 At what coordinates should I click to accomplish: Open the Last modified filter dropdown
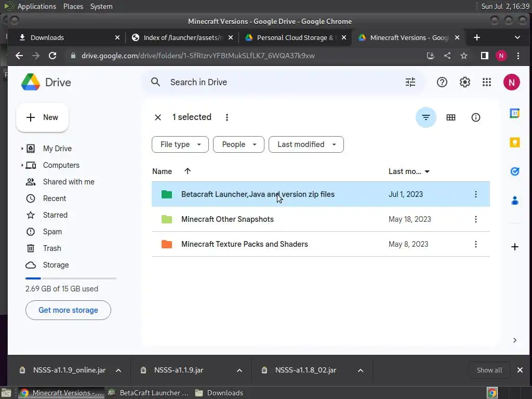[306, 144]
